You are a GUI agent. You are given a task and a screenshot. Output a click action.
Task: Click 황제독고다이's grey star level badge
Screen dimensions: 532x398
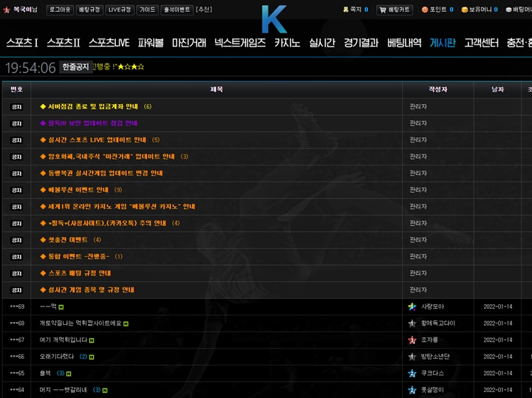pos(412,323)
